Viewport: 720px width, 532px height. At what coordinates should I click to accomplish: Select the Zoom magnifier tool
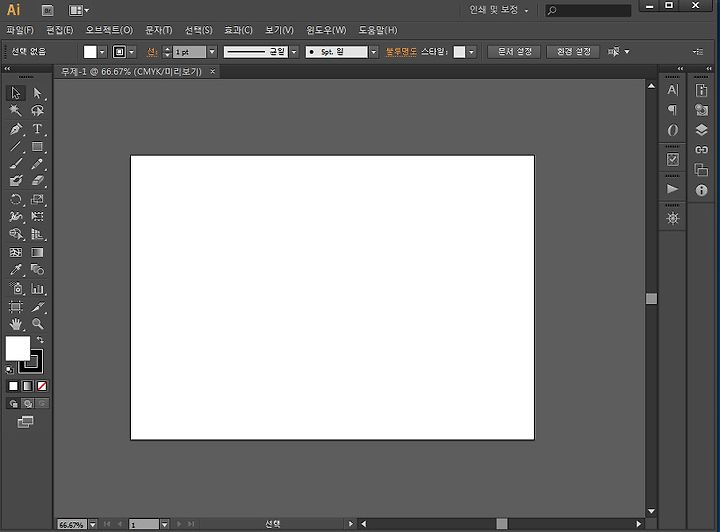[37, 324]
